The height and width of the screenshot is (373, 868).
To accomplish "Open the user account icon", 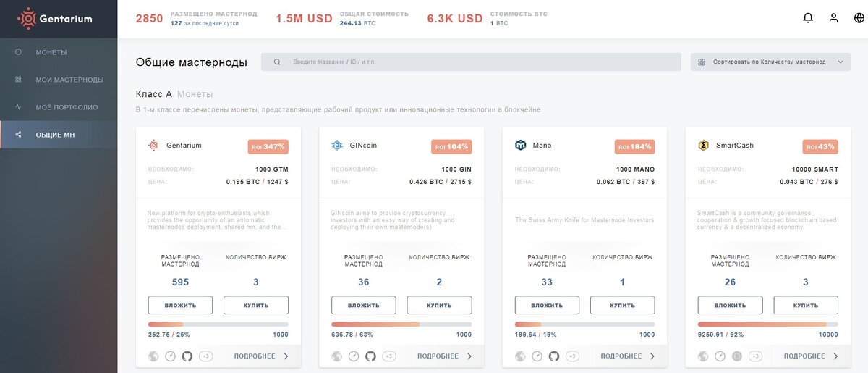I will (x=833, y=18).
